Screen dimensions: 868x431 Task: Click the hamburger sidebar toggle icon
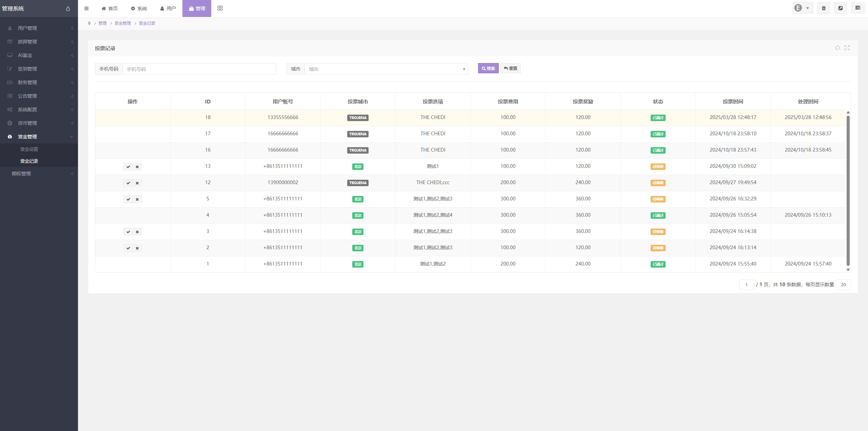(x=86, y=8)
